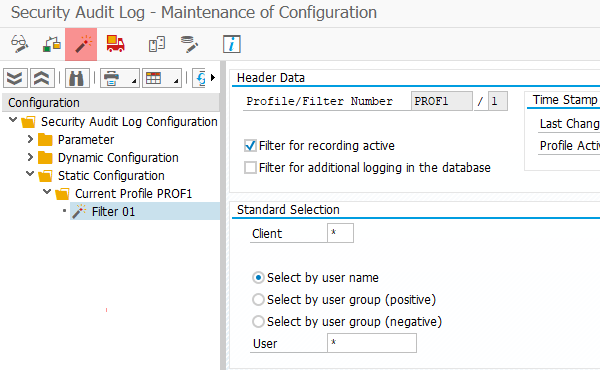This screenshot has height=370, width=600.
Task: Uncheck Filter for recording active
Action: pyautogui.click(x=250, y=145)
